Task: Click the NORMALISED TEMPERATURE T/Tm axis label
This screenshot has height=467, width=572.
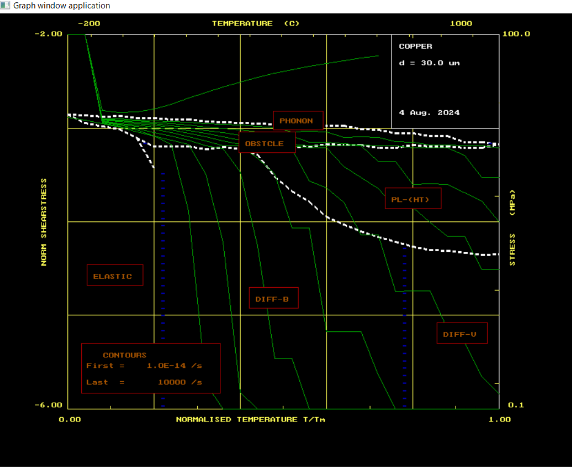Action: click(250, 419)
